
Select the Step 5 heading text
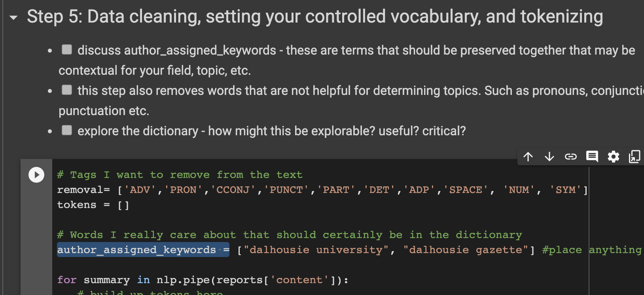(316, 16)
